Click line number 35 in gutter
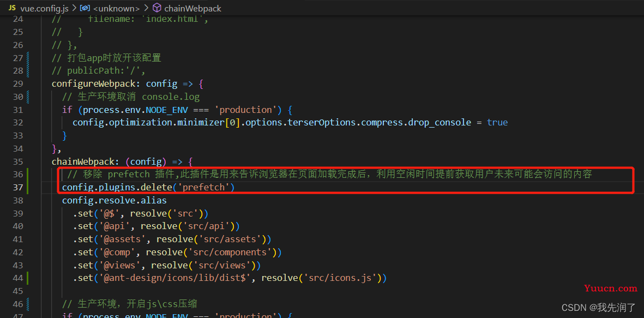644x318 pixels. pos(18,161)
